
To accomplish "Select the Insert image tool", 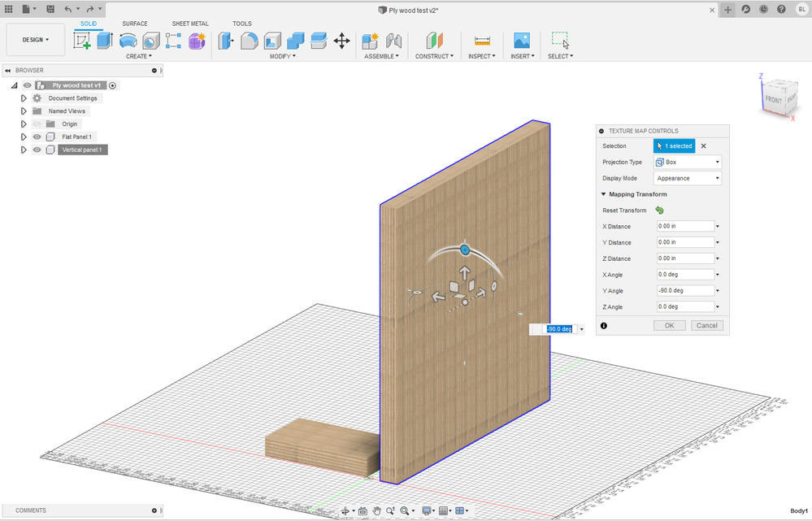I will point(522,41).
